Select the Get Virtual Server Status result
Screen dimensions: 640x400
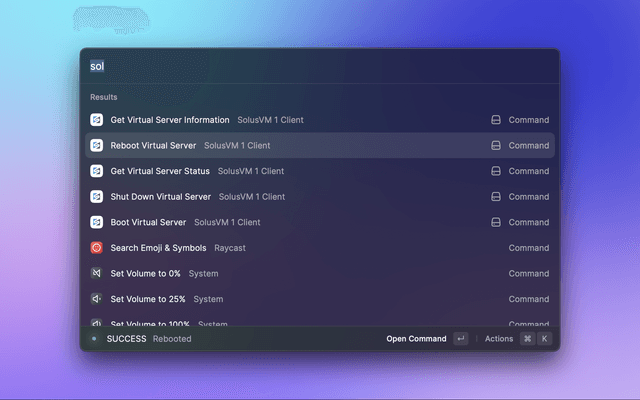tap(160, 171)
